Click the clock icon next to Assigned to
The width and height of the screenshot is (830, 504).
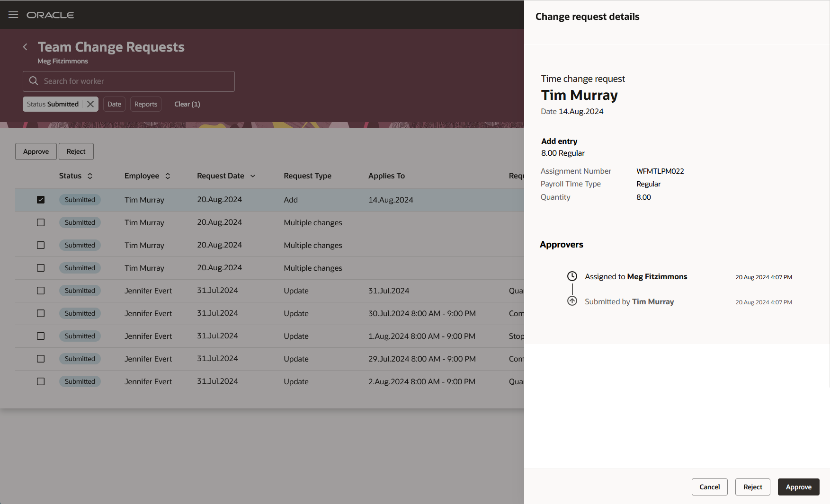(572, 276)
